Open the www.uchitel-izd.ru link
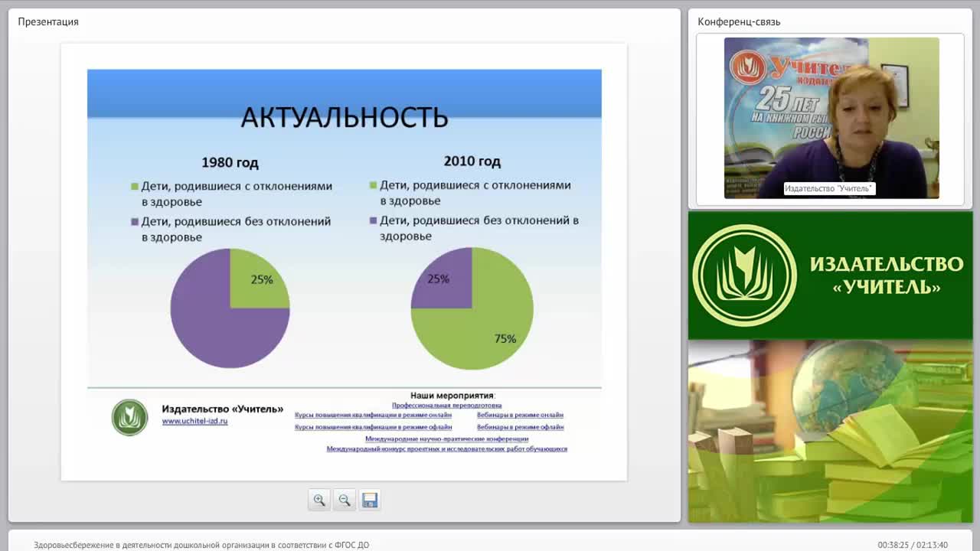 (x=194, y=421)
